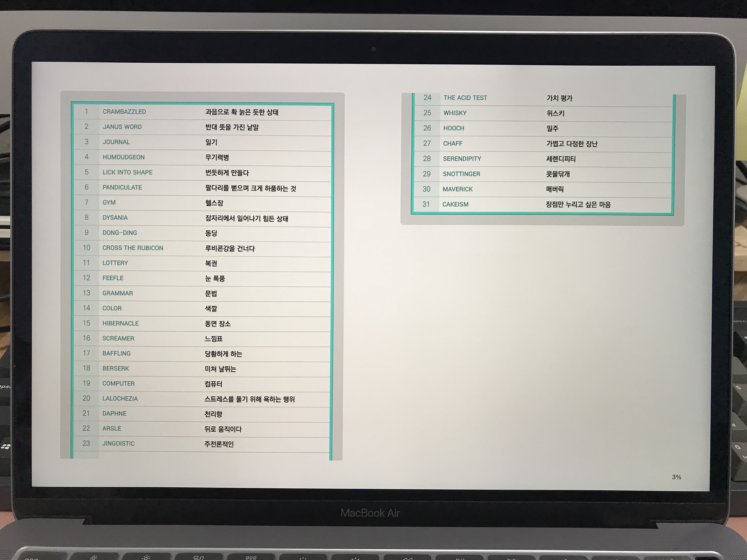Open THE ACID TEST chapter
Image resolution: width=747 pixels, height=560 pixels.
coord(465,98)
